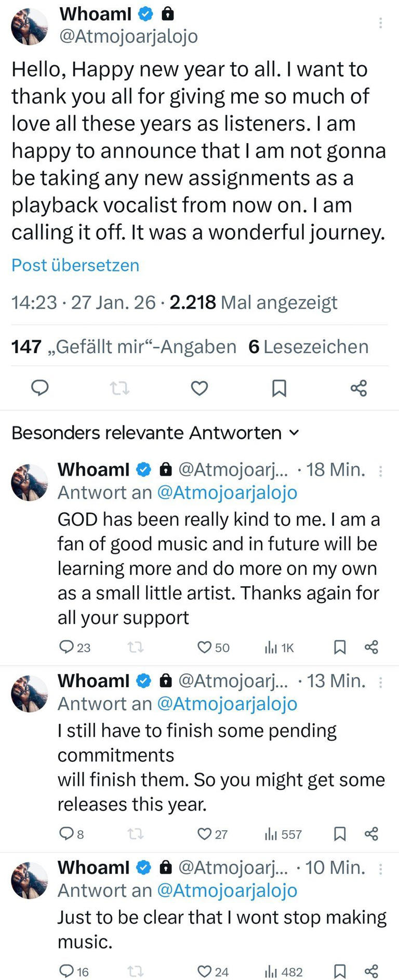Bookmark the main announcement post
Screen dimensions: 399x980
(279, 388)
